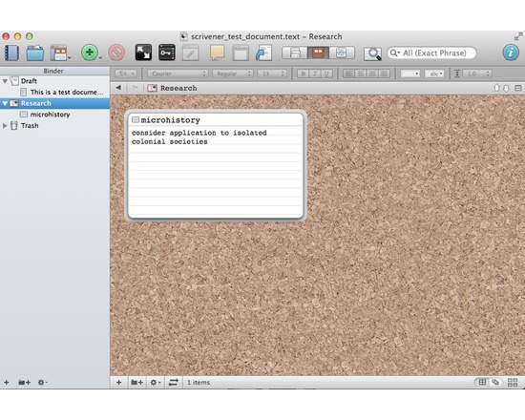Toggle underline formatting
Screen dimensions: 525x420
(326, 73)
